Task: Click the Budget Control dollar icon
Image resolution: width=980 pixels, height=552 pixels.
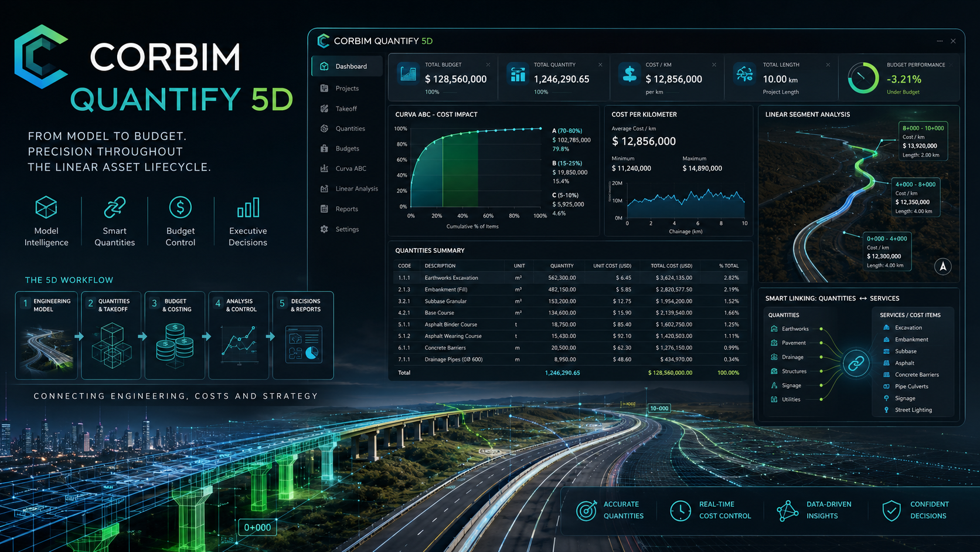Action: [x=180, y=208]
